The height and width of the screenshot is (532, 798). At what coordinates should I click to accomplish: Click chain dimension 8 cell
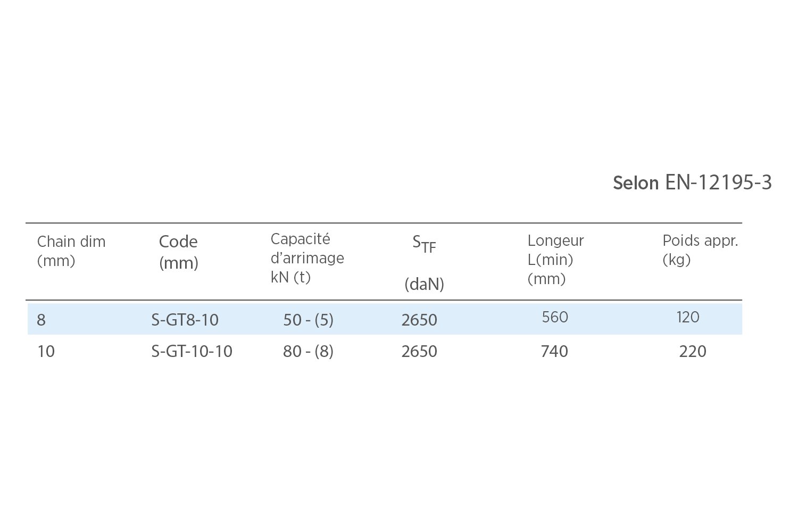(41, 320)
